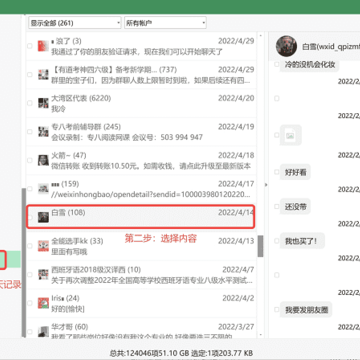360x360 pixels.
Task: Tick checkbox for 火箭~ (47) chat
Action: pyautogui.click(x=30, y=160)
